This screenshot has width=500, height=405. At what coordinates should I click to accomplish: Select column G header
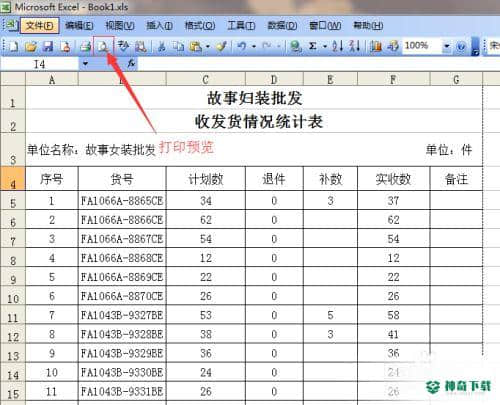click(456, 79)
